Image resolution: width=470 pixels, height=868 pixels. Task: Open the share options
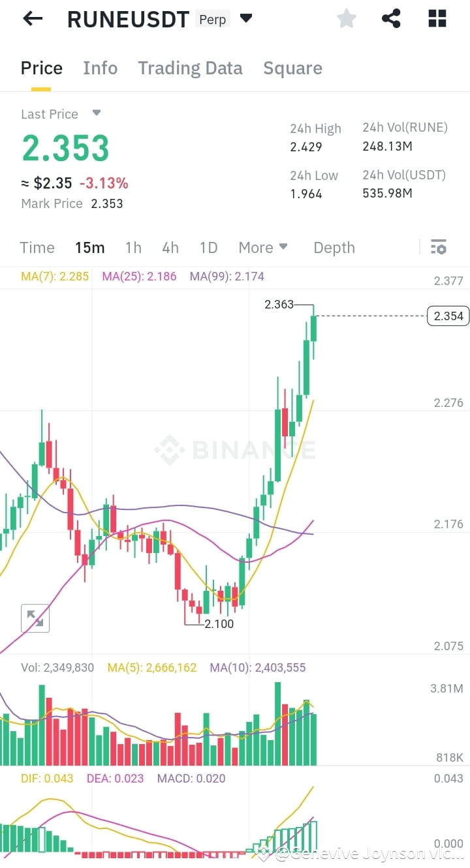point(391,18)
